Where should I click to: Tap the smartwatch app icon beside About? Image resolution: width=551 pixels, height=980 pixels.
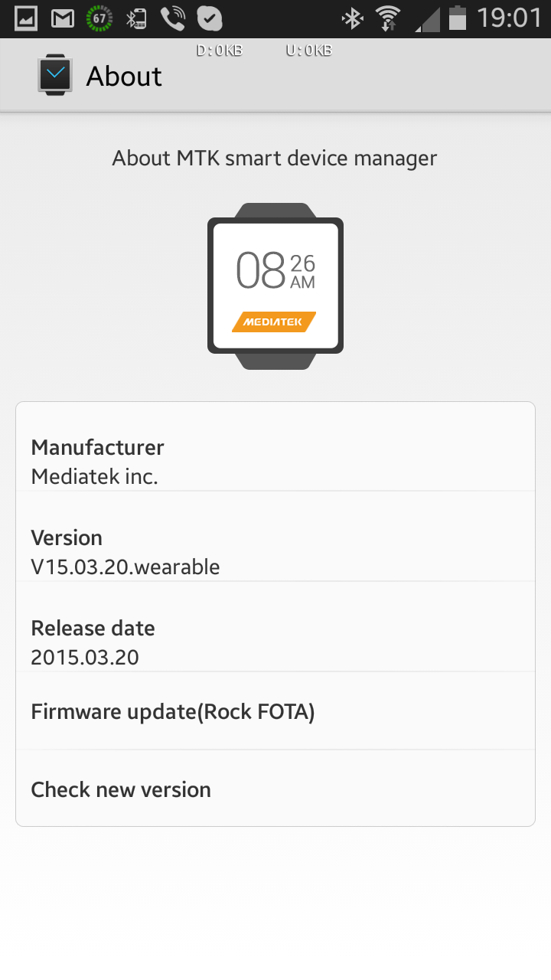(x=55, y=77)
